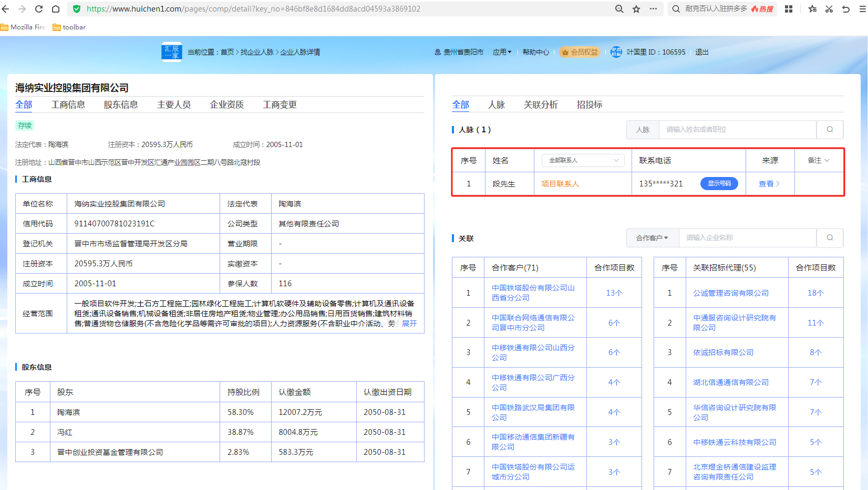Click the undo restore arrow icon
This screenshot has height=490, width=868.
click(x=846, y=9)
